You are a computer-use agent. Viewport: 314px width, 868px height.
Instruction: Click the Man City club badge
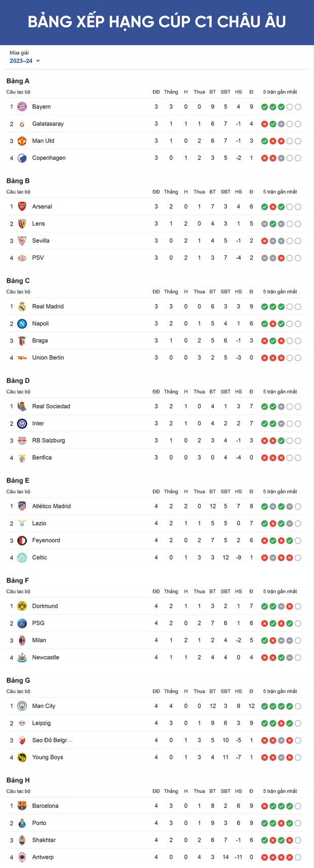pos(22,706)
